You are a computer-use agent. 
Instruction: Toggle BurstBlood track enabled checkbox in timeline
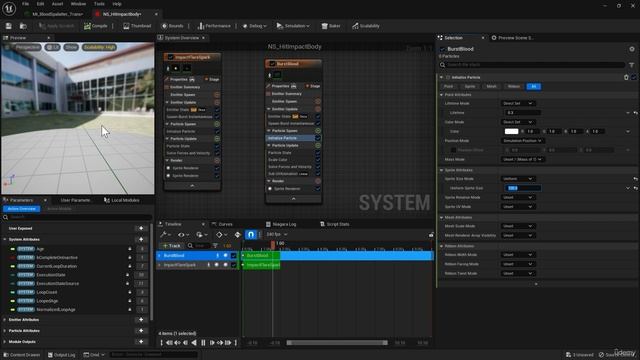click(233, 256)
